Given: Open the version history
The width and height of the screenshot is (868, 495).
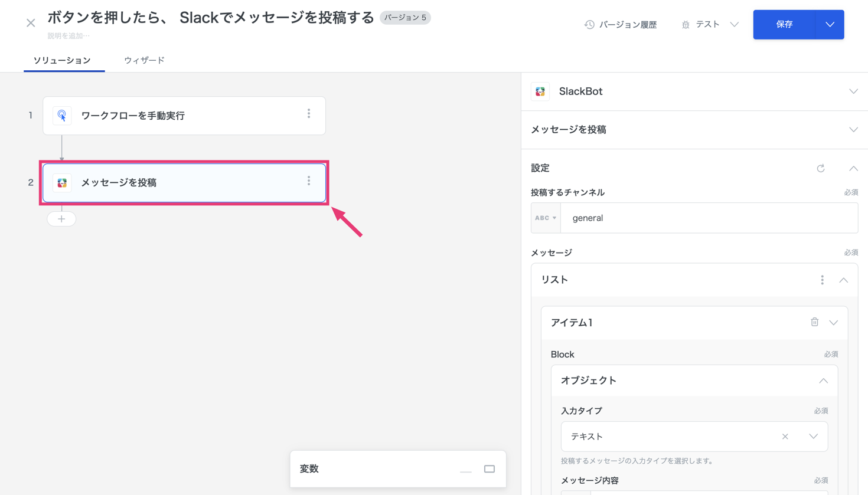Looking at the screenshot, I should (x=621, y=25).
